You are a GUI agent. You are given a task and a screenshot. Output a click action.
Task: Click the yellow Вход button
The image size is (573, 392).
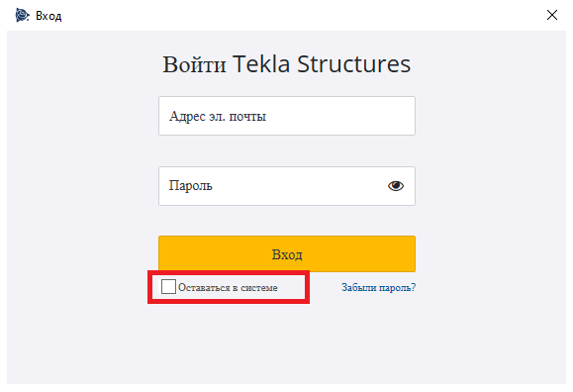(287, 253)
